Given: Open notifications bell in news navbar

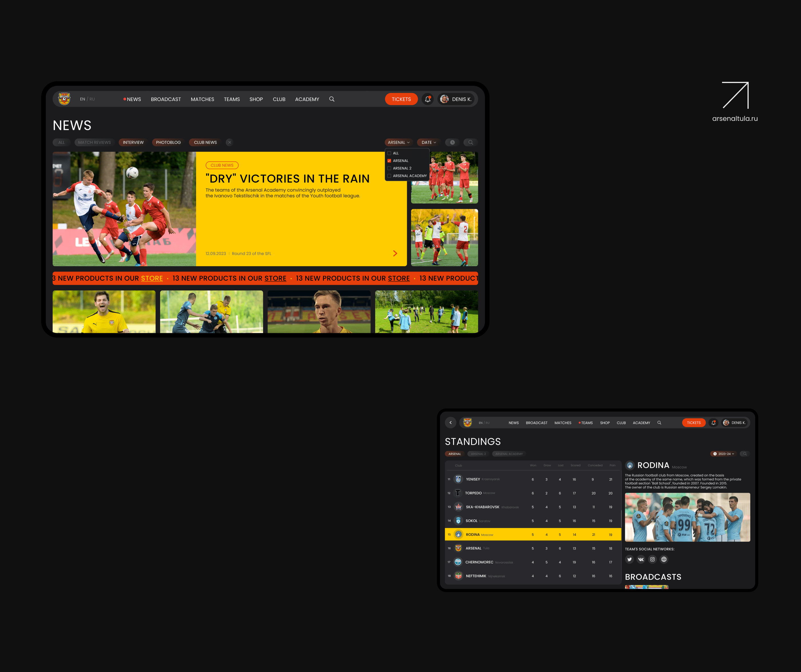Looking at the screenshot, I should [x=428, y=99].
